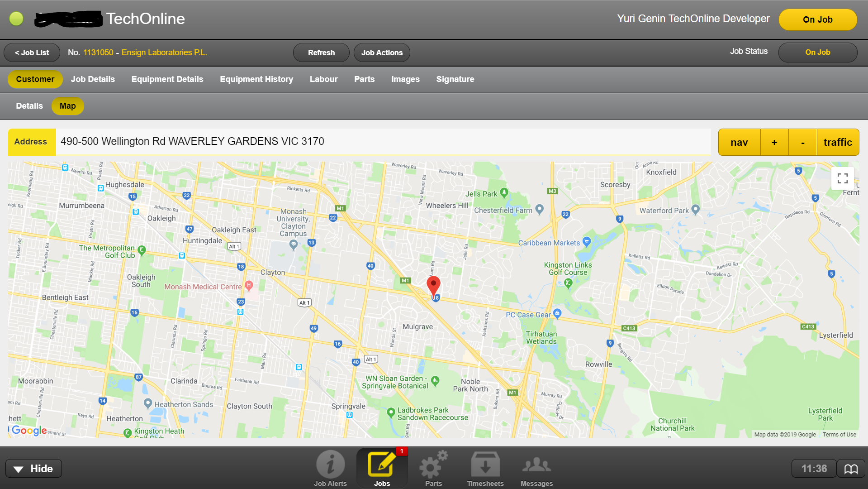Click the Jells Park marker
The width and height of the screenshot is (868, 489).
[504, 193]
